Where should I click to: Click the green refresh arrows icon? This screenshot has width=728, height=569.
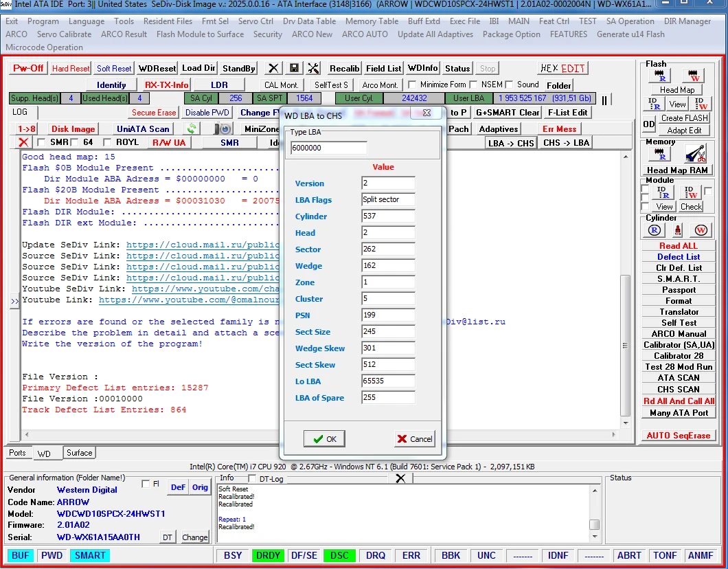tap(192, 129)
